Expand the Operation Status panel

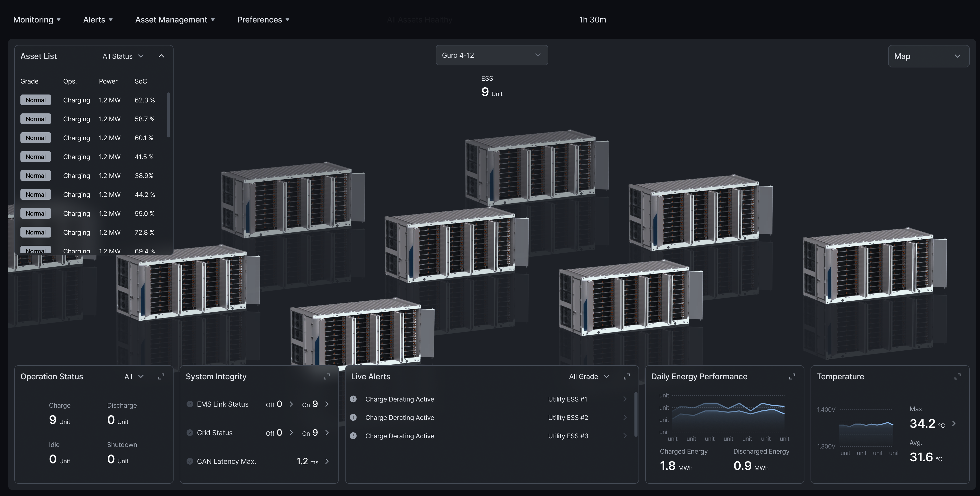coord(161,376)
